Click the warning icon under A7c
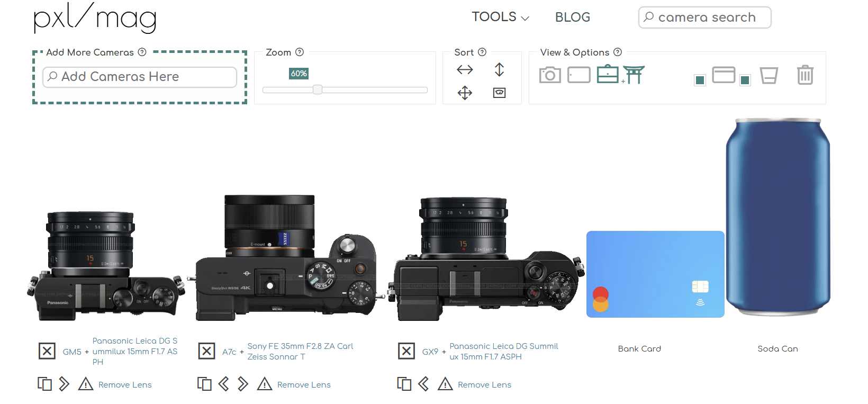This screenshot has height=404, width=868. [x=265, y=384]
